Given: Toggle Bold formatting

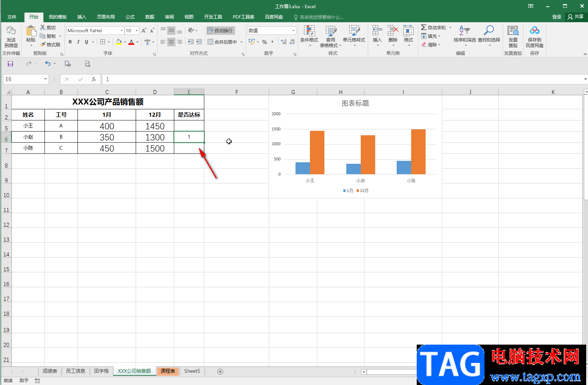Looking at the screenshot, I should click(70, 42).
